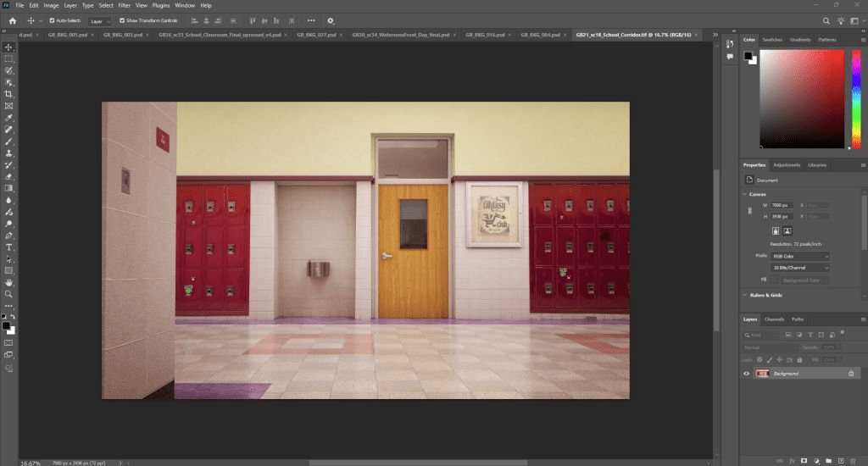
Task: Select the Move tool in the toolbar
Action: click(x=8, y=47)
